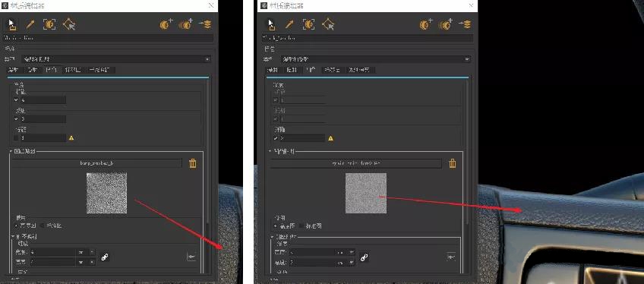Toggle the checkbox beside the warning icon, right editor

tap(276, 138)
